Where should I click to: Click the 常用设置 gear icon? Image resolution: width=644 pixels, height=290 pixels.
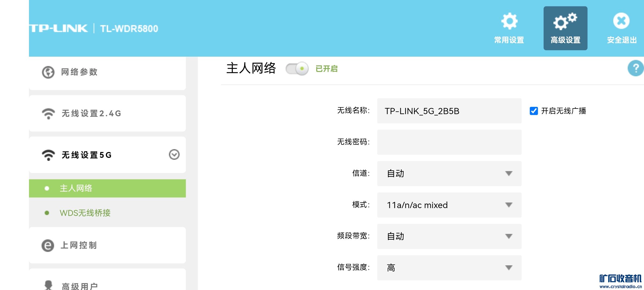coord(509,21)
